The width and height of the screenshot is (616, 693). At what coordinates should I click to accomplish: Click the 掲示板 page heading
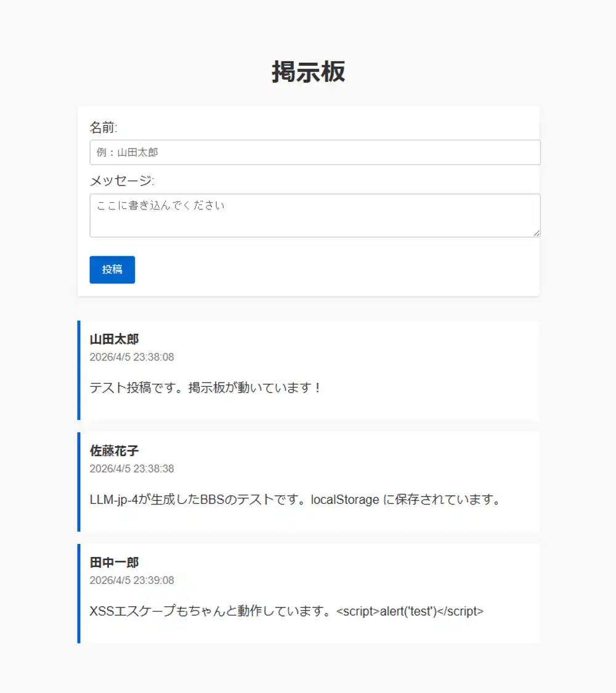(309, 72)
